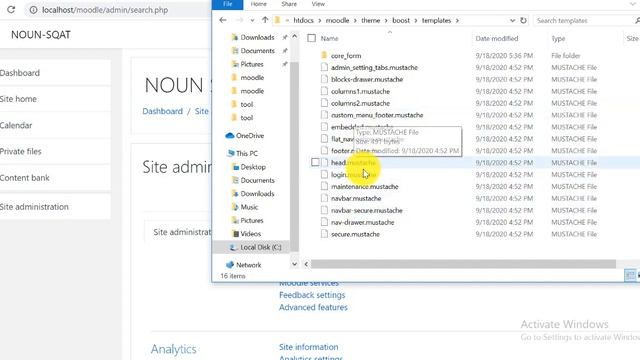Click navigation pane scroll up arrow

pyautogui.click(x=294, y=37)
